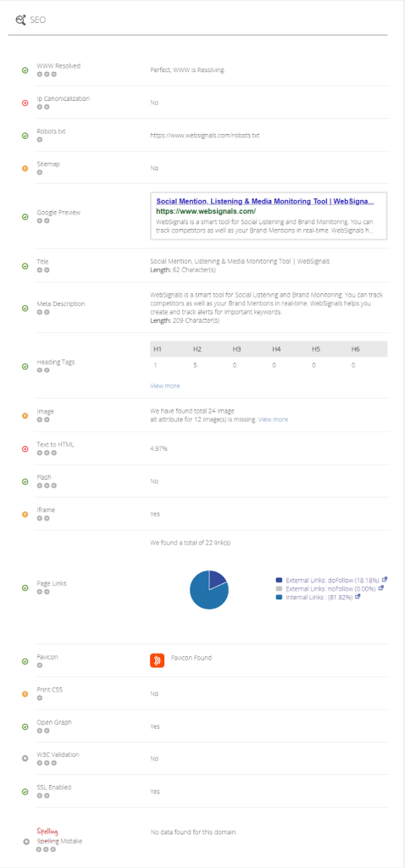Click the large internal links pie slice

tap(205, 595)
